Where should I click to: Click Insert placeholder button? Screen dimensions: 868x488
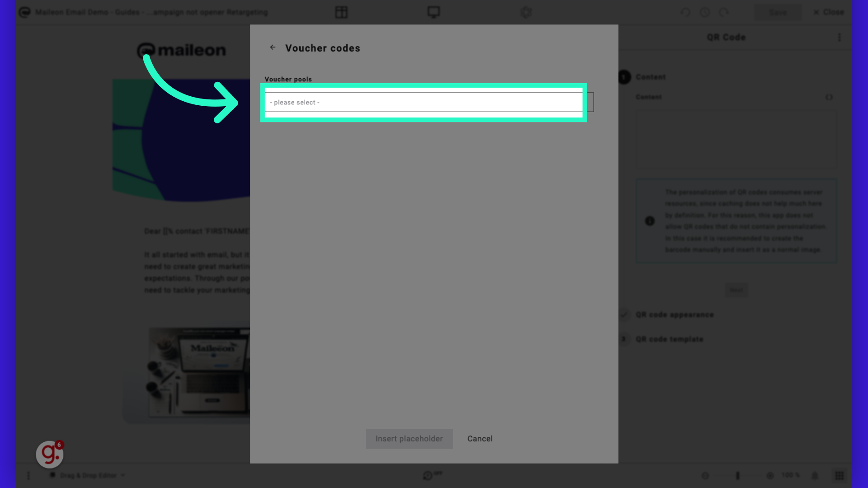(x=409, y=439)
